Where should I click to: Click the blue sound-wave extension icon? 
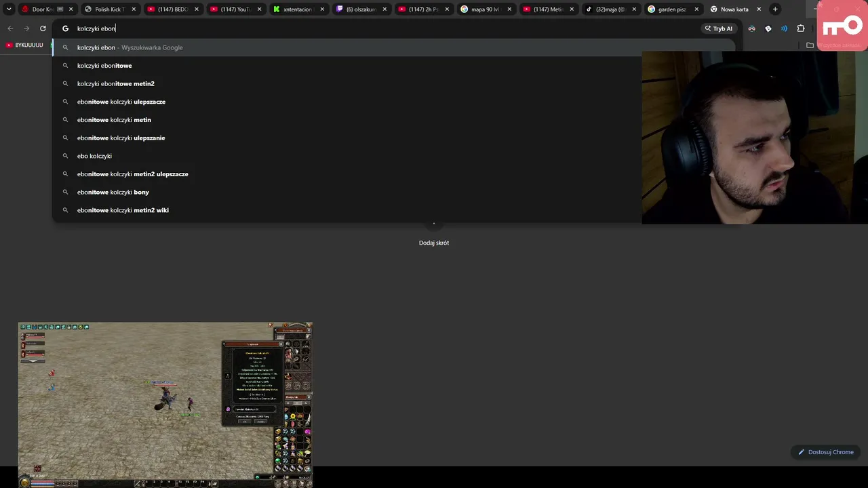(785, 28)
